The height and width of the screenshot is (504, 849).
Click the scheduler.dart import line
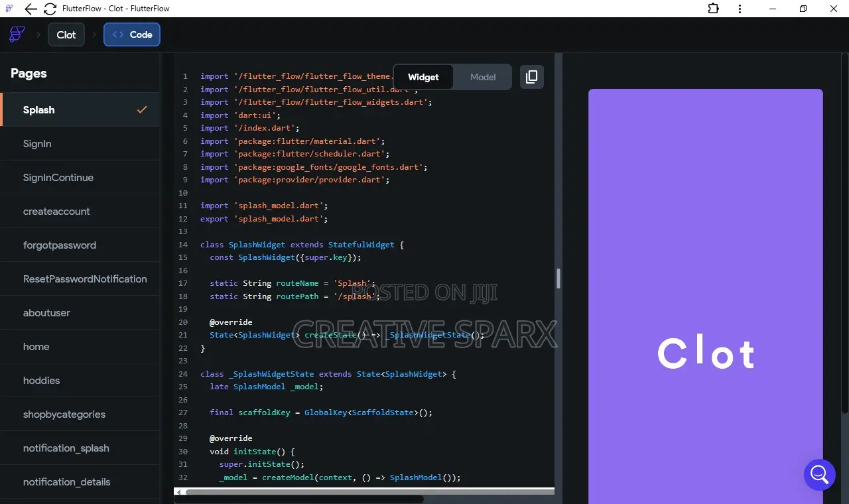(x=295, y=154)
